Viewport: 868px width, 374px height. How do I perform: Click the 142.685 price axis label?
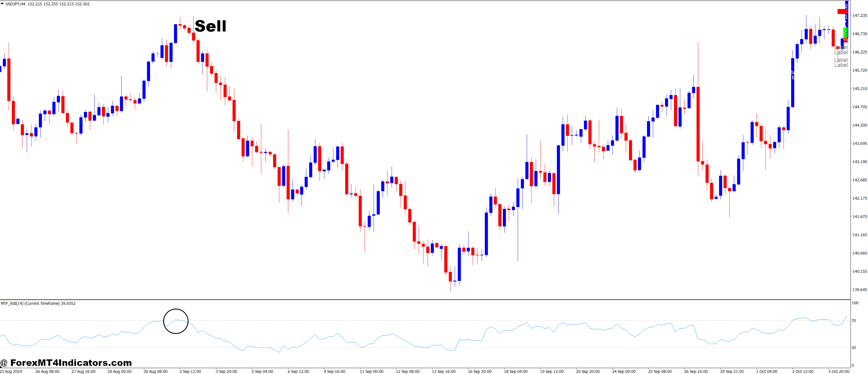[x=860, y=180]
